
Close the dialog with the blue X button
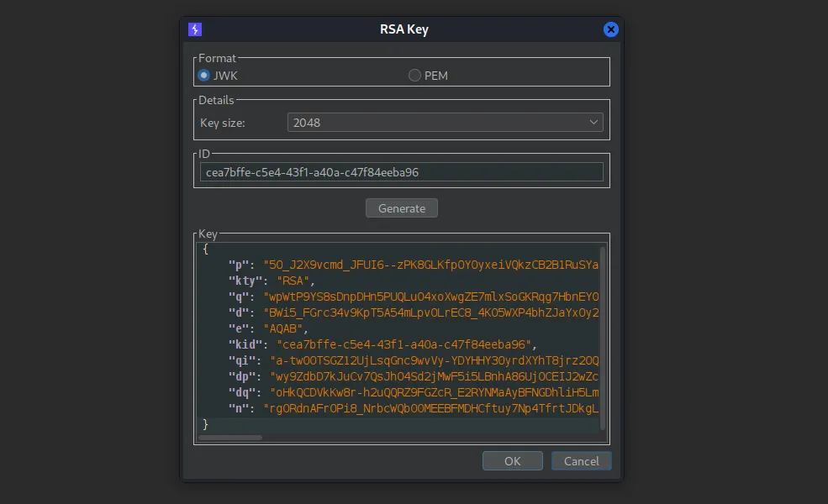[x=610, y=29]
